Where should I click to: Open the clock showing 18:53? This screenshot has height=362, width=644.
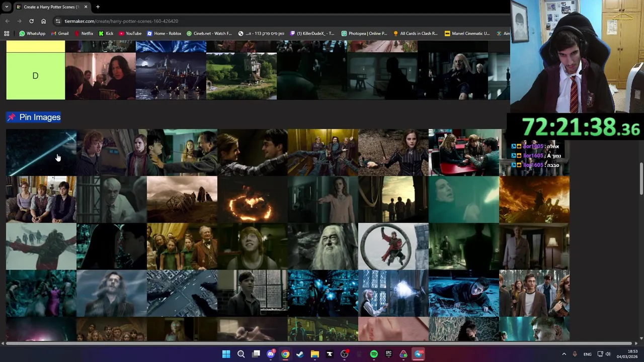[x=627, y=354]
